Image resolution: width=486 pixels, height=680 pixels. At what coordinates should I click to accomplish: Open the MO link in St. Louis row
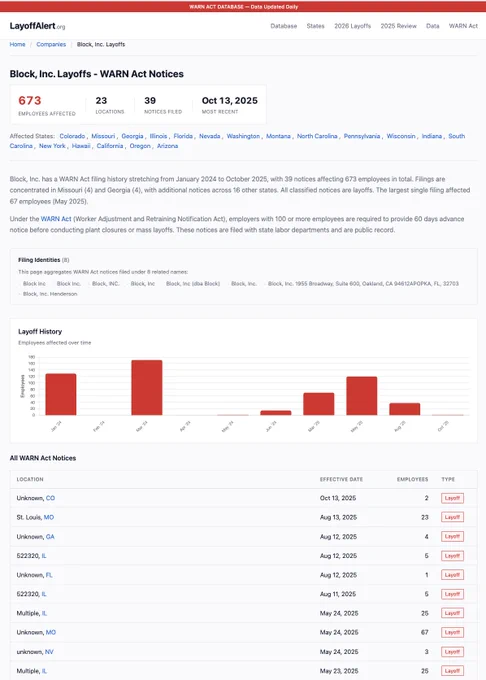[x=49, y=517]
